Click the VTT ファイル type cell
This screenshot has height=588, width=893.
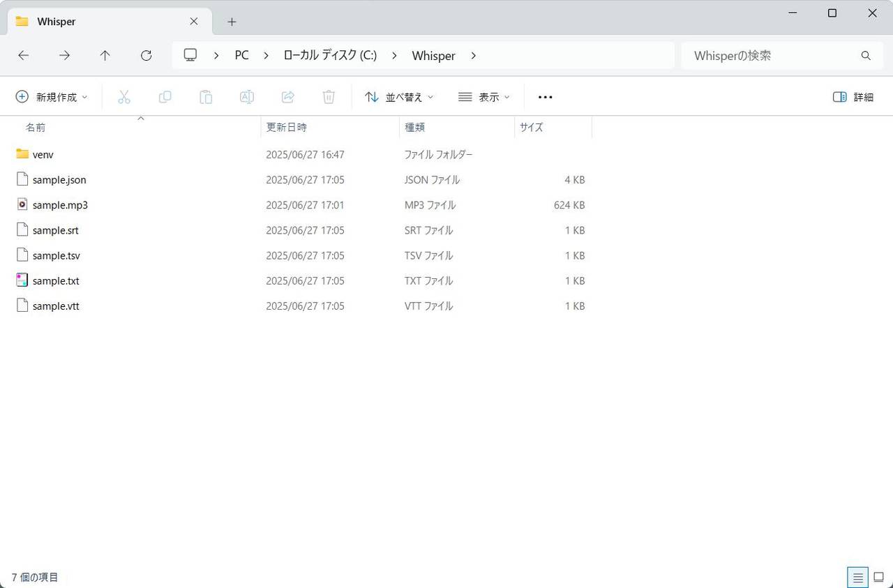(428, 306)
